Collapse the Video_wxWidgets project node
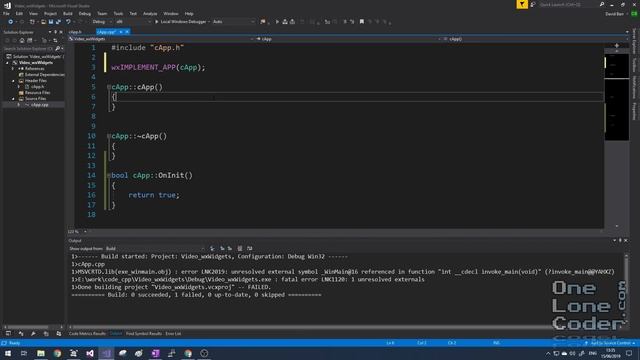 point(7,63)
